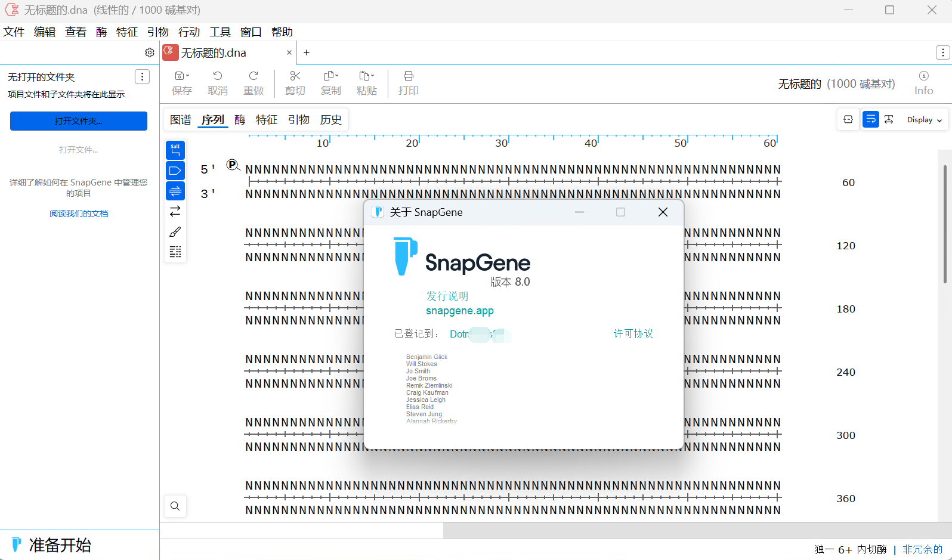Switch to the 序列 sequence tab
Viewport: 952px width, 560px height.
click(212, 120)
